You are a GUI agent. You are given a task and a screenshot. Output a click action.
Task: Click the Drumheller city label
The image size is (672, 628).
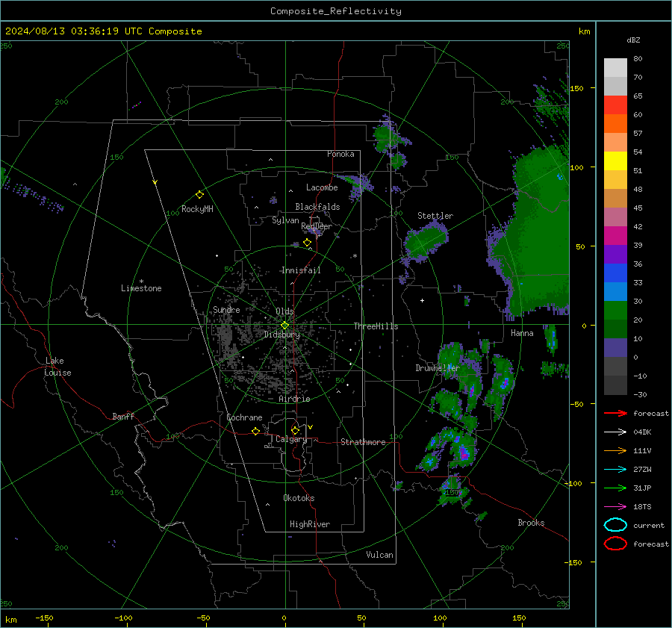(x=438, y=368)
